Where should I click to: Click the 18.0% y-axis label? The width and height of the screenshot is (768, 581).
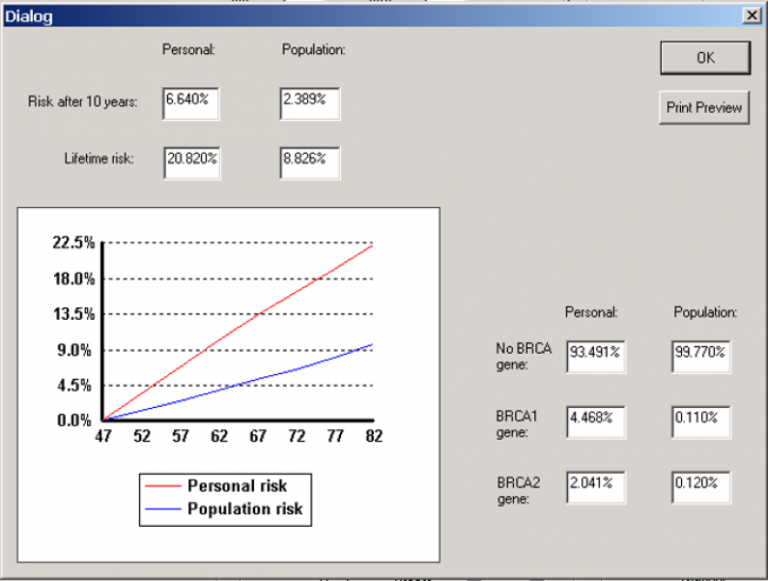(74, 279)
